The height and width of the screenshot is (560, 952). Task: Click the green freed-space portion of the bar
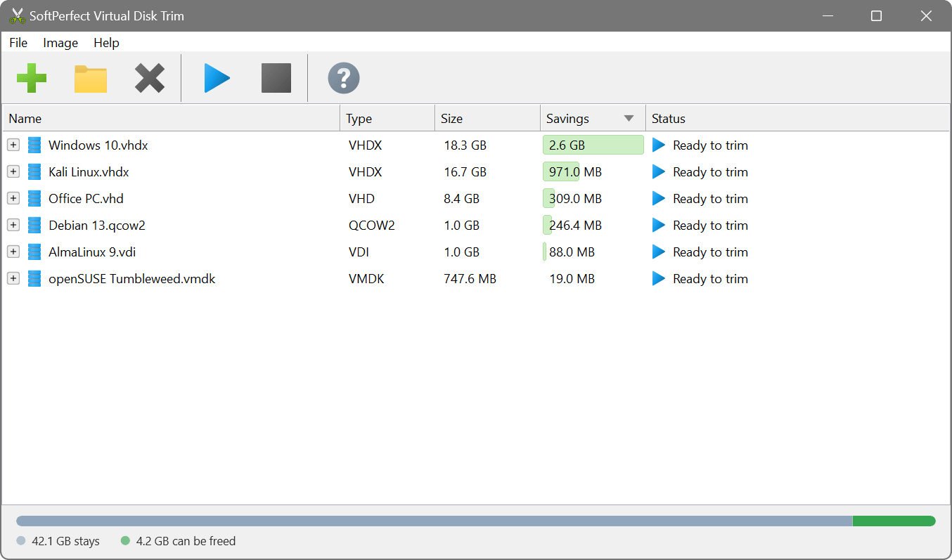click(x=894, y=521)
